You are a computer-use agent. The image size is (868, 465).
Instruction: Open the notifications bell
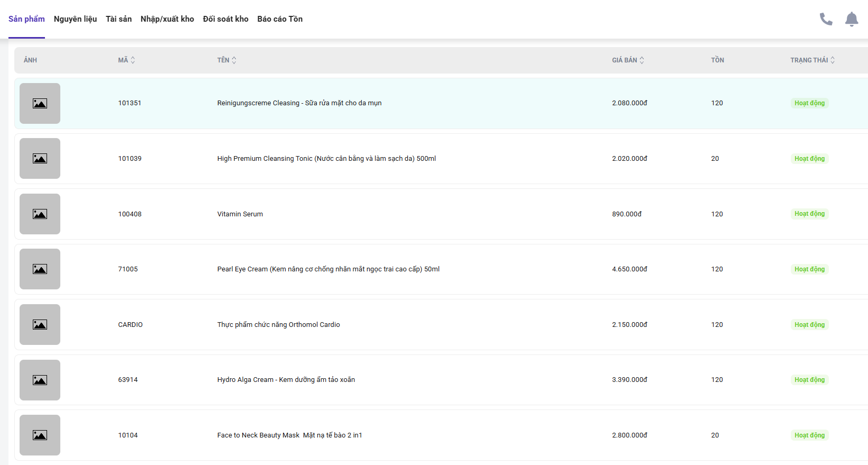[852, 19]
